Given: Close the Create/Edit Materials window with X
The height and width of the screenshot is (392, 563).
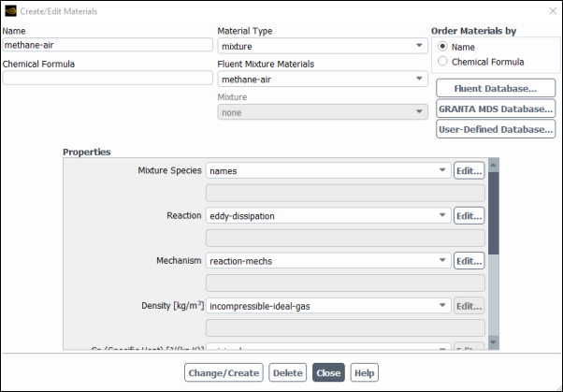Looking at the screenshot, I should click(549, 10).
